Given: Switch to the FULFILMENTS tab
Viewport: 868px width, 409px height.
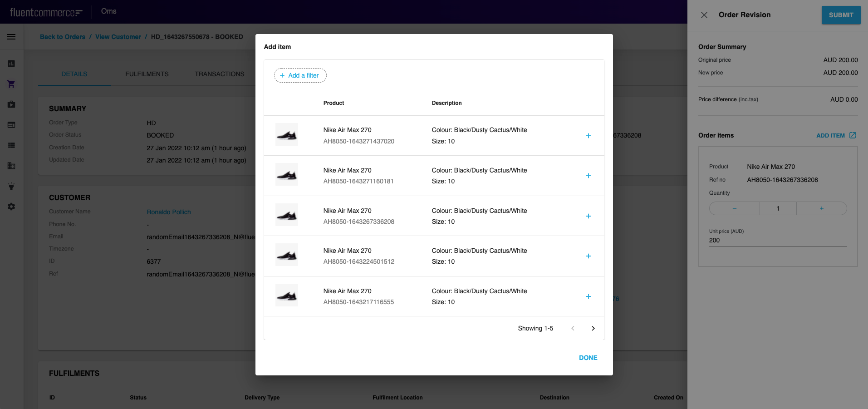Looking at the screenshot, I should click(147, 74).
